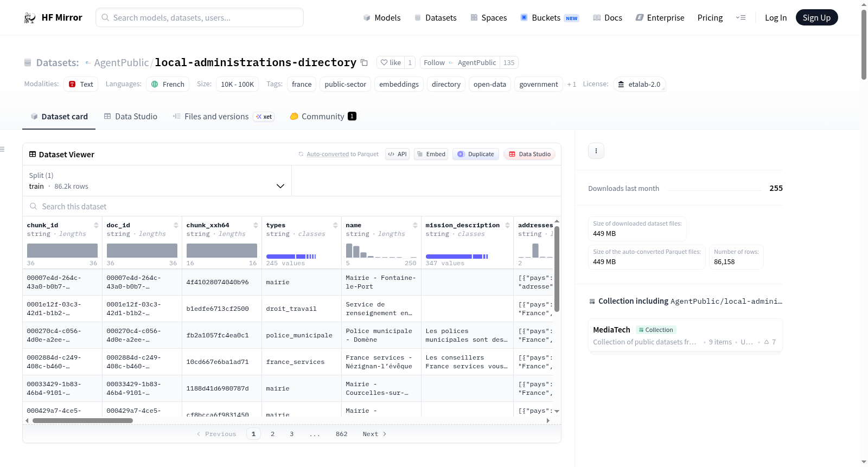
Task: Click the table vertical scrollbar
Action: coord(557,268)
